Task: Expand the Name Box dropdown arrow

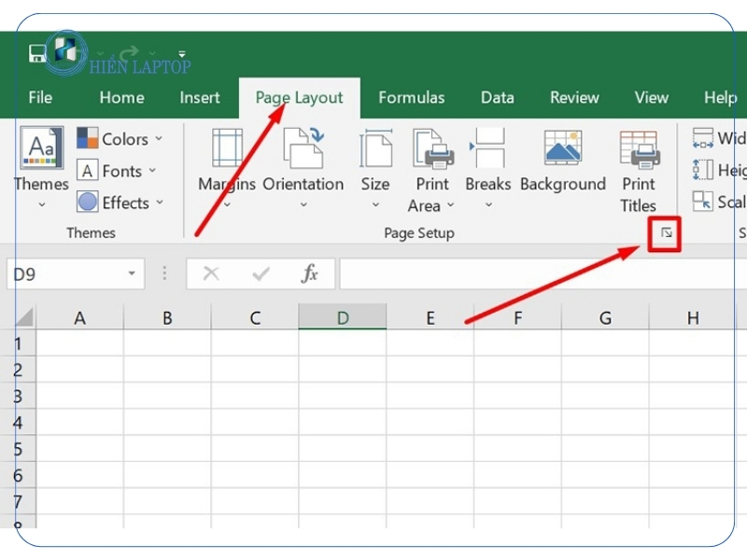Action: [132, 273]
